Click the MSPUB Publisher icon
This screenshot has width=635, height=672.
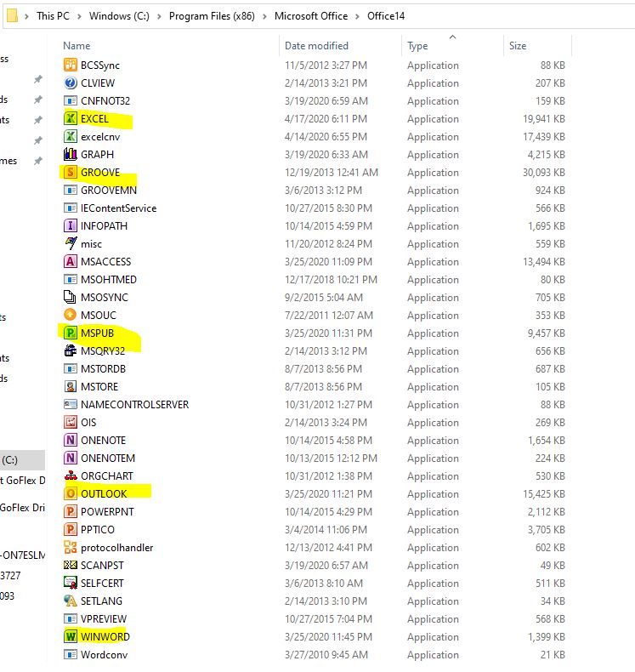(x=71, y=333)
